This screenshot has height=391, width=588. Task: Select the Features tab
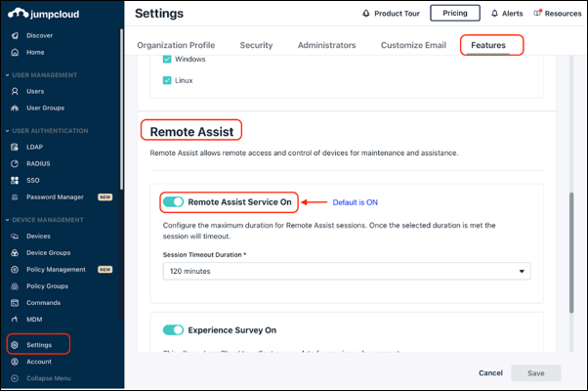click(x=488, y=45)
